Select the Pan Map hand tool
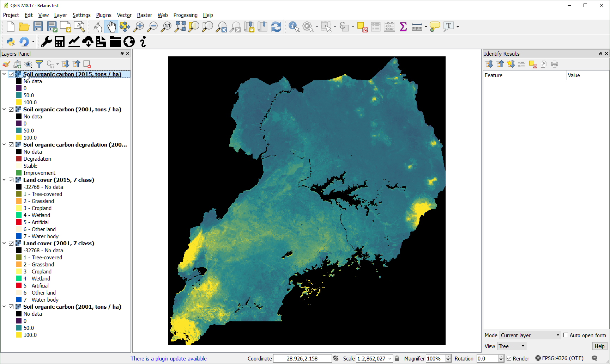The height and width of the screenshot is (364, 610). coord(111,27)
